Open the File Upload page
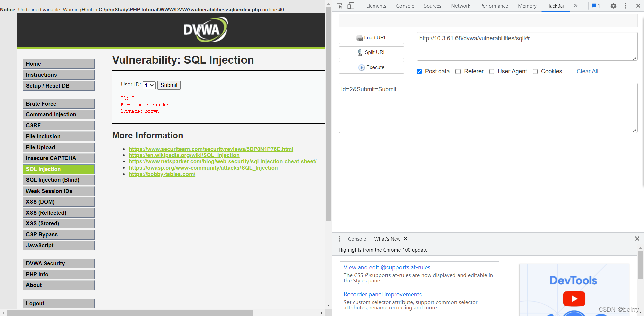 [x=59, y=147]
